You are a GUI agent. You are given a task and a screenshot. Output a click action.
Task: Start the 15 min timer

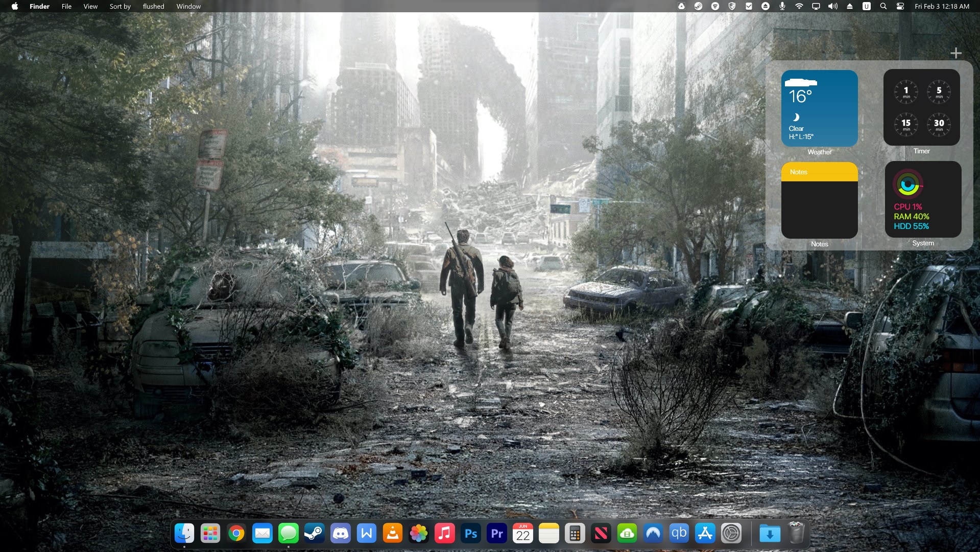click(906, 125)
